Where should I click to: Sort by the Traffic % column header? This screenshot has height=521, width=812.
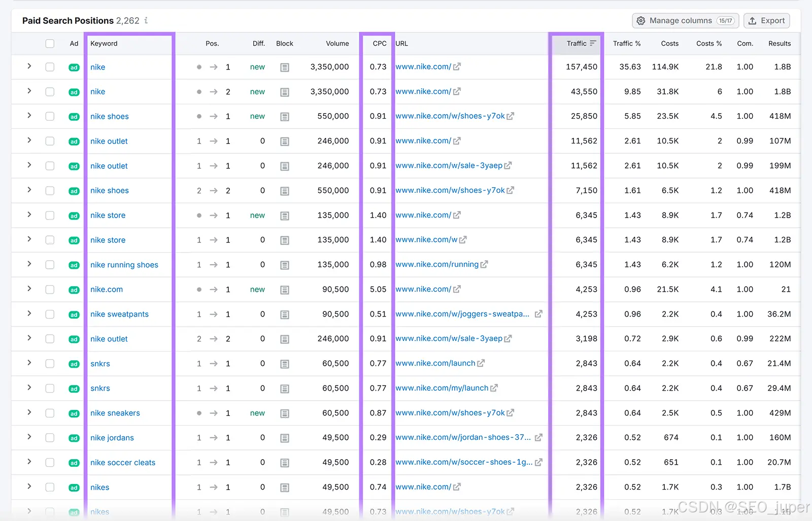pos(627,44)
